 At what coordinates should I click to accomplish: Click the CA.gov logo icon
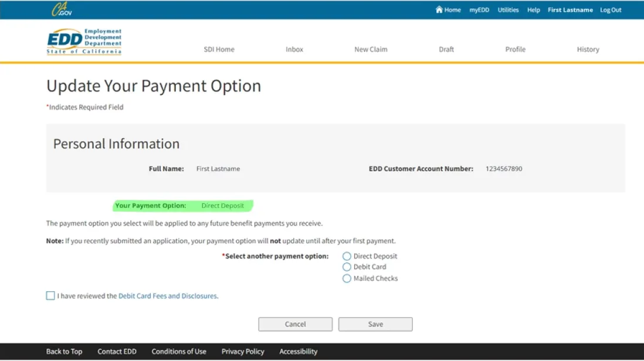62,9
